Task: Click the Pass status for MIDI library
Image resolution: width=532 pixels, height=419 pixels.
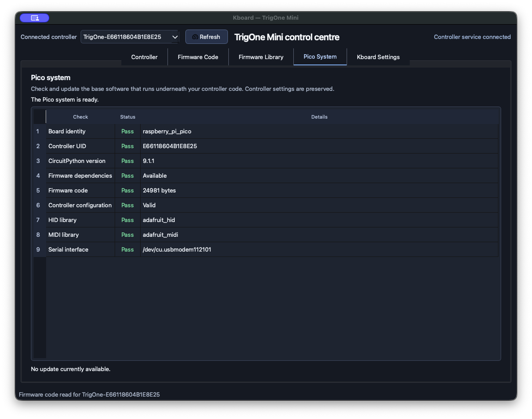Action: [128, 235]
